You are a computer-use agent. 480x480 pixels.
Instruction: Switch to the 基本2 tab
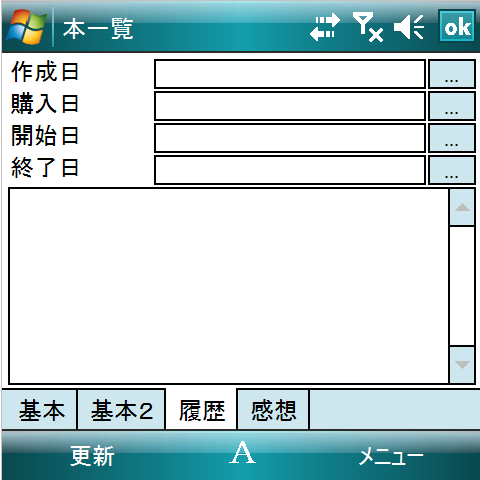point(121,410)
